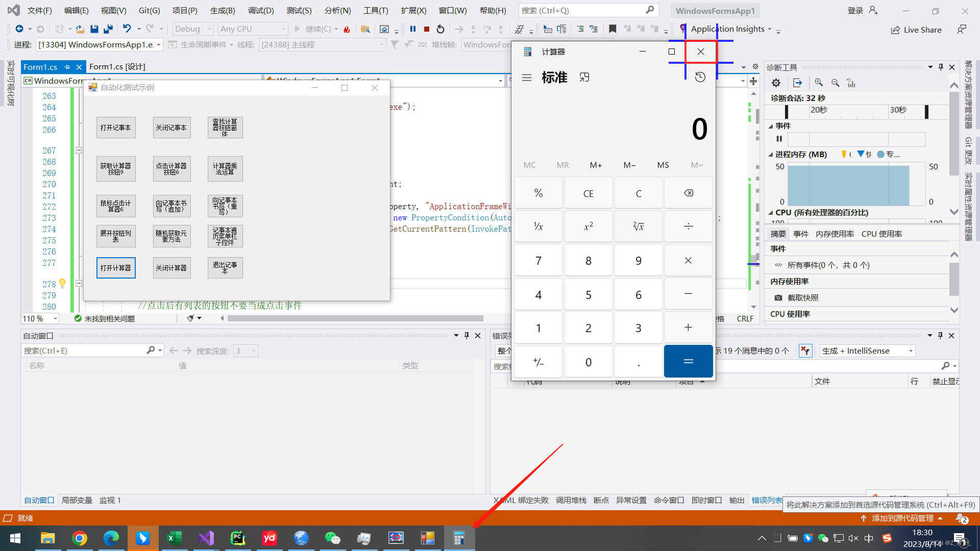
Task: Expand the Any CPU platform dropdown
Action: click(252, 29)
